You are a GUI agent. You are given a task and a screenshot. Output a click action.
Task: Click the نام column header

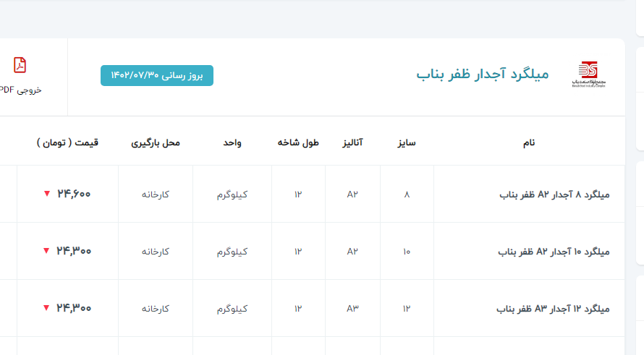coord(529,143)
